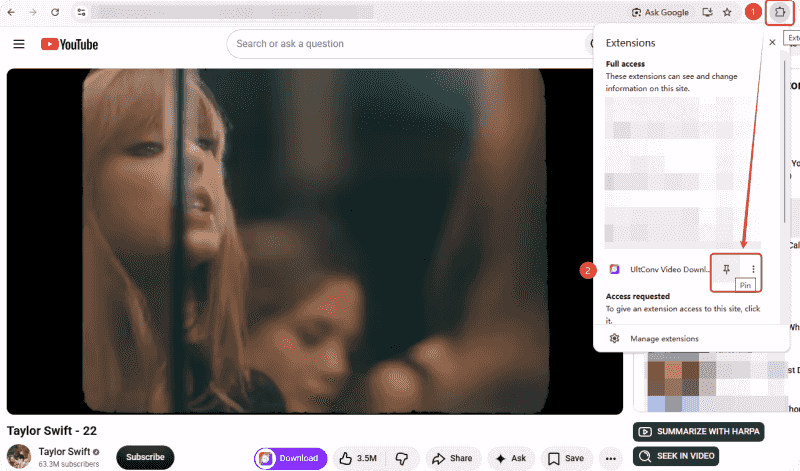Viewport: 800px width, 471px height.
Task: Click the 63.3M subscribers text
Action: pyautogui.click(x=69, y=464)
